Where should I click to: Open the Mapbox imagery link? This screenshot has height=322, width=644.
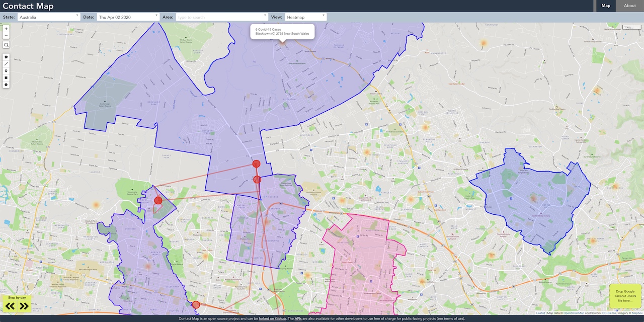pyautogui.click(x=637, y=313)
